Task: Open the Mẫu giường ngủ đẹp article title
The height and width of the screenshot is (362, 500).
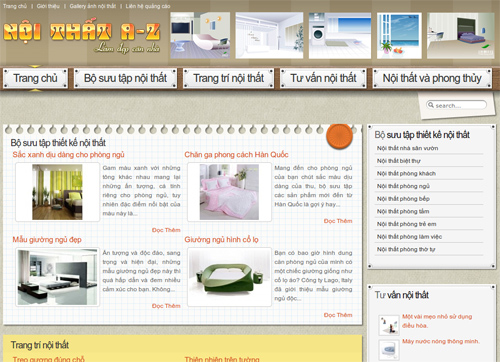Action: point(47,240)
